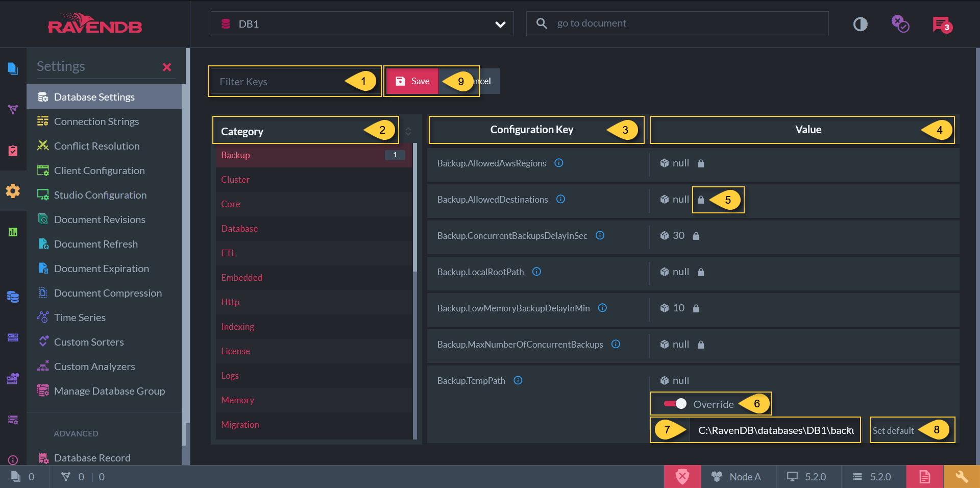
Task: Select the Backup category
Action: pyautogui.click(x=313, y=155)
